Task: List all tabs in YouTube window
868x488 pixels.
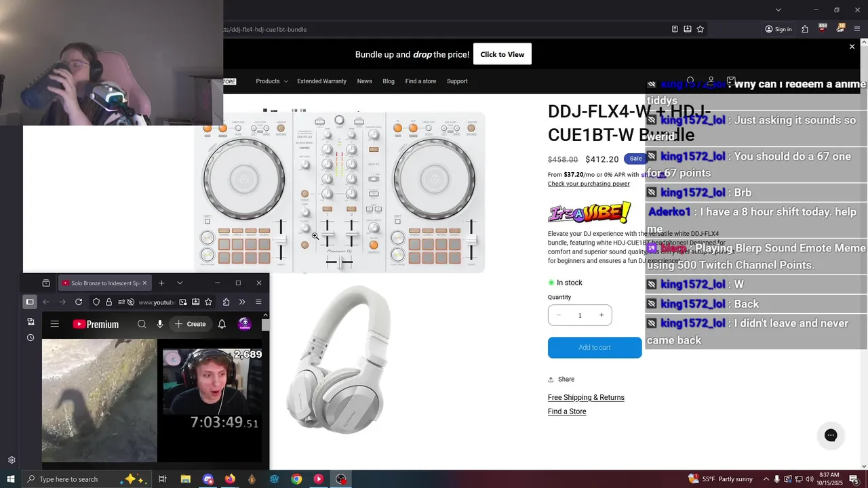Action: pyautogui.click(x=180, y=283)
